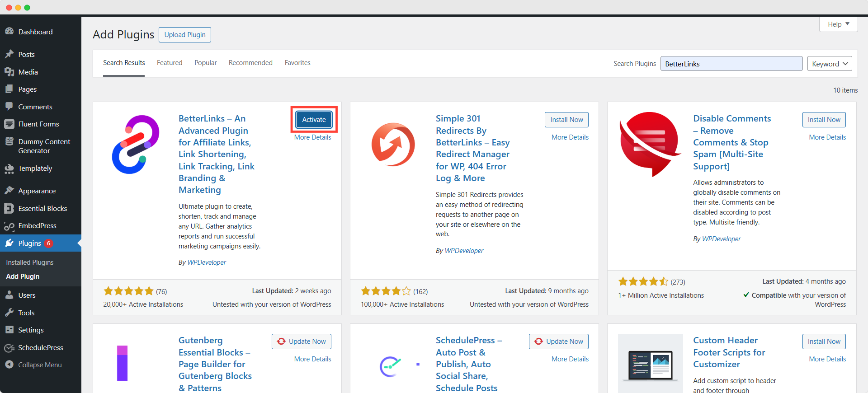Open More Details for Disable Comments

pos(827,137)
